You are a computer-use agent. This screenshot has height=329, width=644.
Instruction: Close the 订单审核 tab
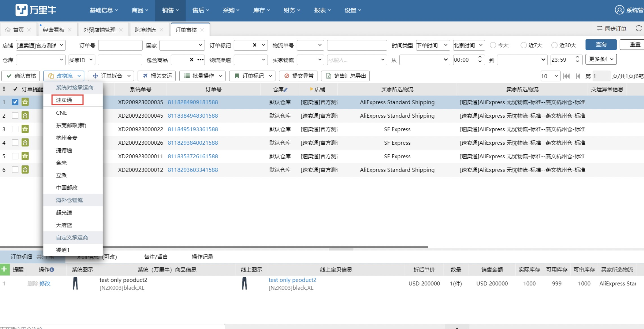tap(202, 30)
